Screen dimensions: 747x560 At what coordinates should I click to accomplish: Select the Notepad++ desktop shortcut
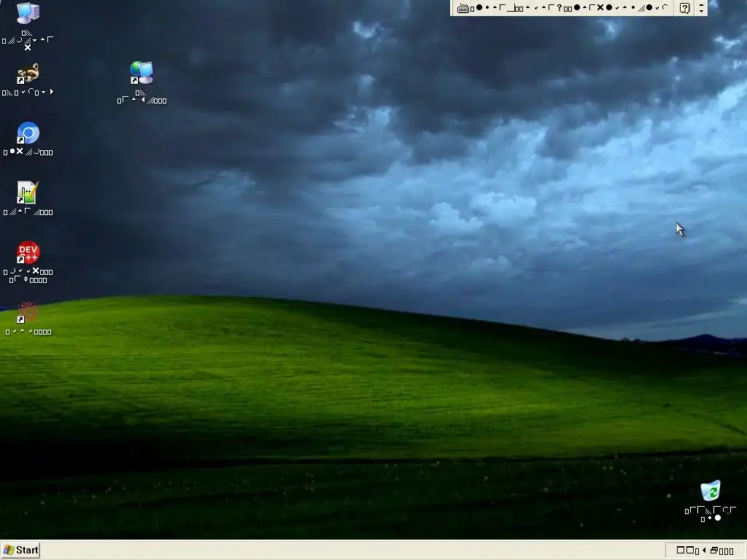(28, 192)
